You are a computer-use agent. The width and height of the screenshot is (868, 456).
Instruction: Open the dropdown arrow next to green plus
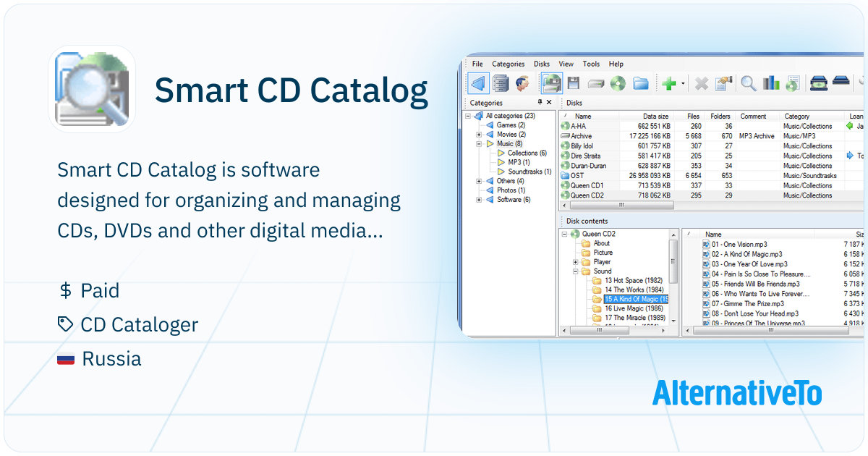click(683, 85)
